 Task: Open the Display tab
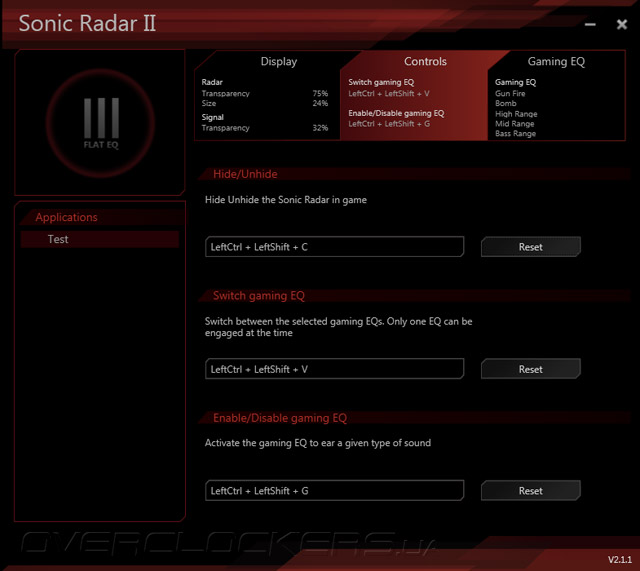pos(267,96)
